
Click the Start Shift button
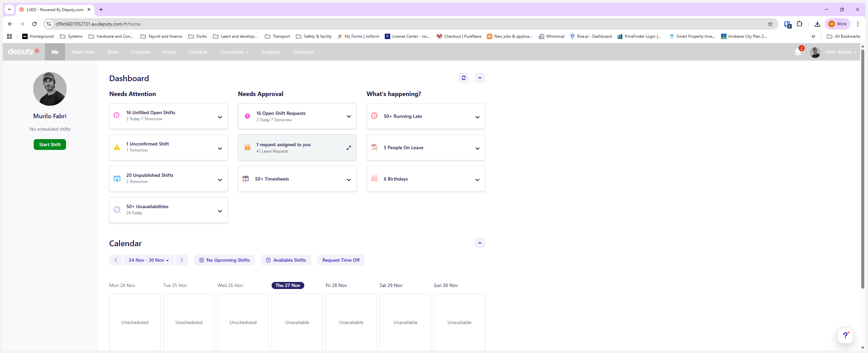tap(50, 145)
